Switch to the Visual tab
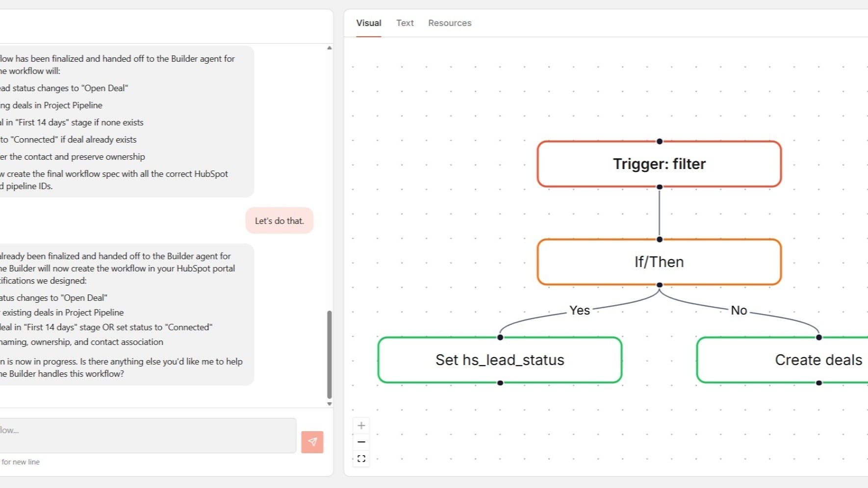868x488 pixels. 369,23
